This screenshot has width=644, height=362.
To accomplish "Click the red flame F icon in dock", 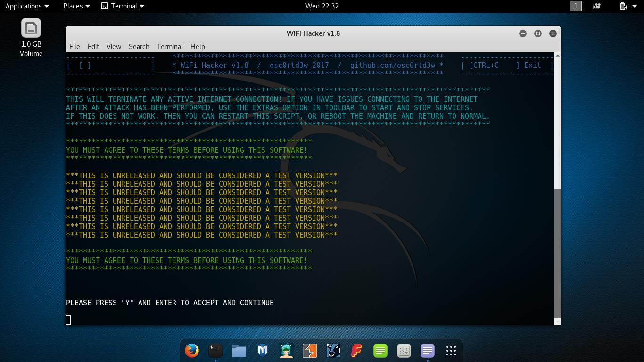I will (356, 351).
